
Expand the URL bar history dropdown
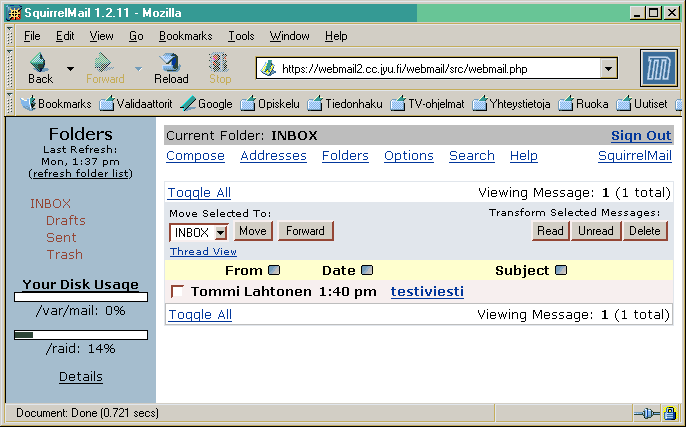pos(608,68)
